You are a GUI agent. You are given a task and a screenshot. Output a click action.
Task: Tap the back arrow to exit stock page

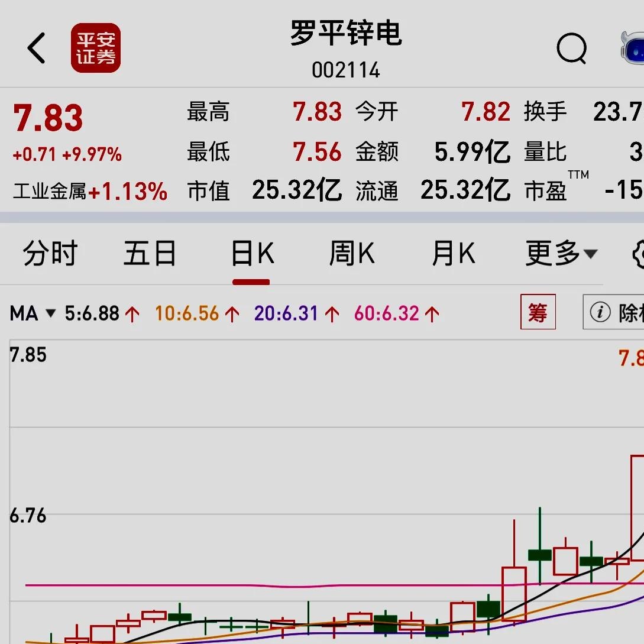tap(36, 48)
